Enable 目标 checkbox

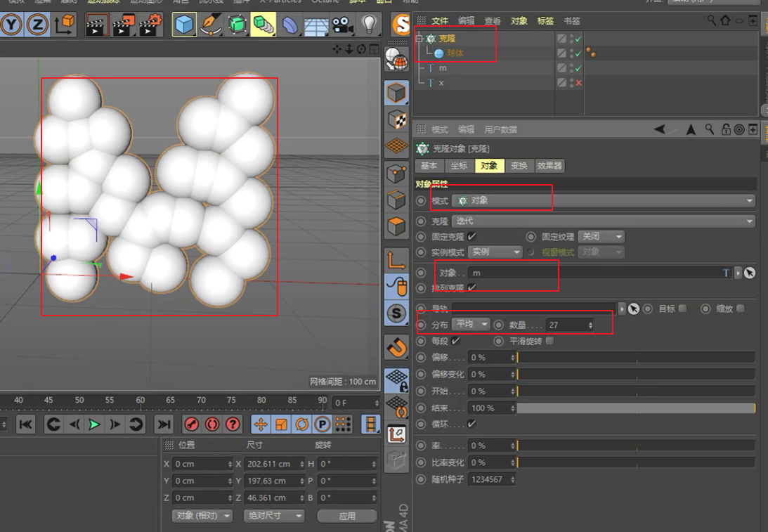682,308
